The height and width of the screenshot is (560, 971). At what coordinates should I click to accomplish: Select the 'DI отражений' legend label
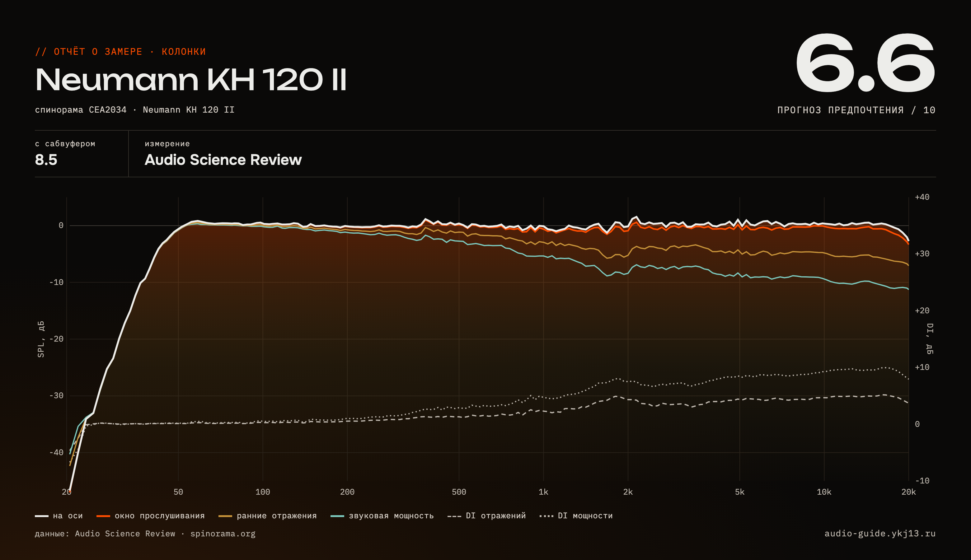(x=496, y=516)
